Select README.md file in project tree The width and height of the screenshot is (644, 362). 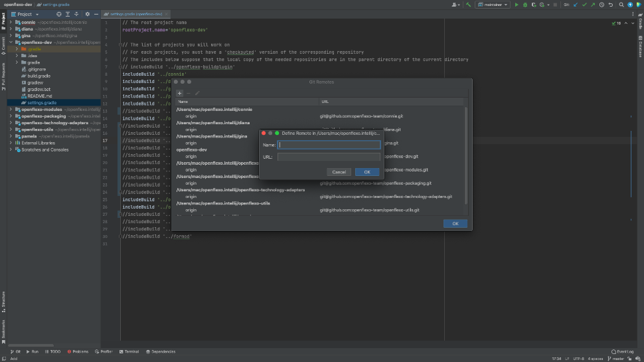[39, 96]
